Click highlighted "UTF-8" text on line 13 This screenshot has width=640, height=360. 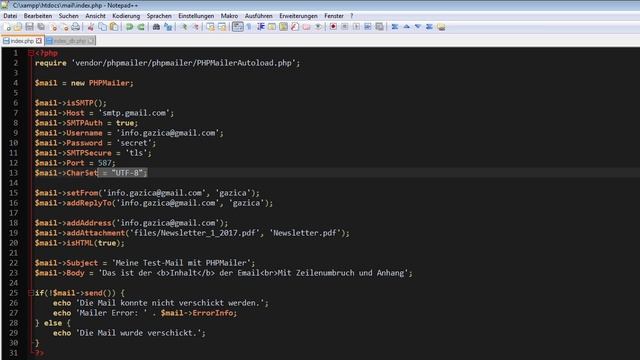coord(127,173)
